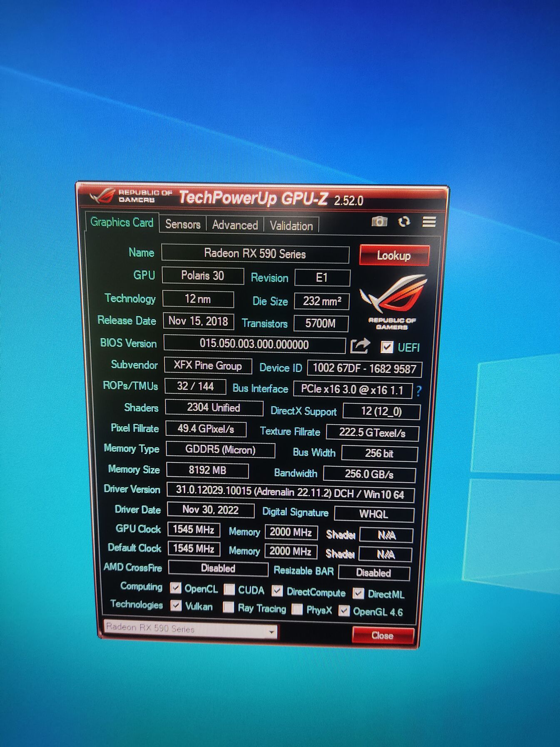
Task: Click the refresh icon in GPU-Z
Action: (x=404, y=222)
